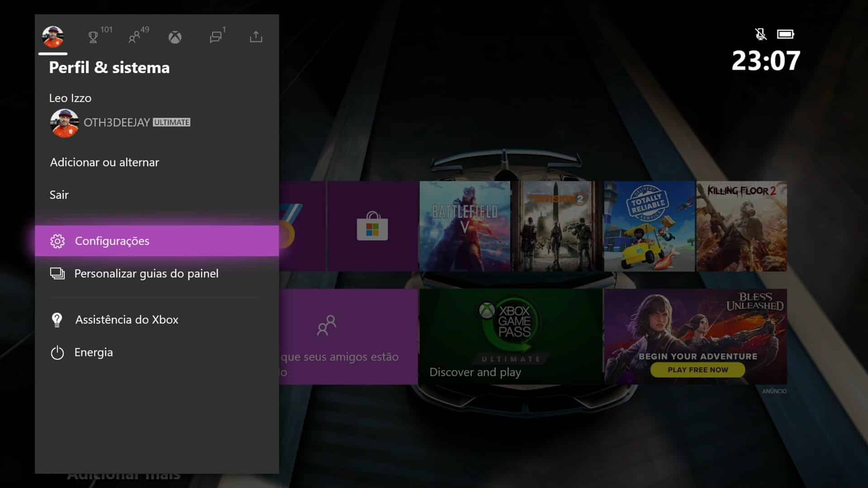Open the profile avatar tab in guide
The image size is (868, 488).
pos(53,37)
